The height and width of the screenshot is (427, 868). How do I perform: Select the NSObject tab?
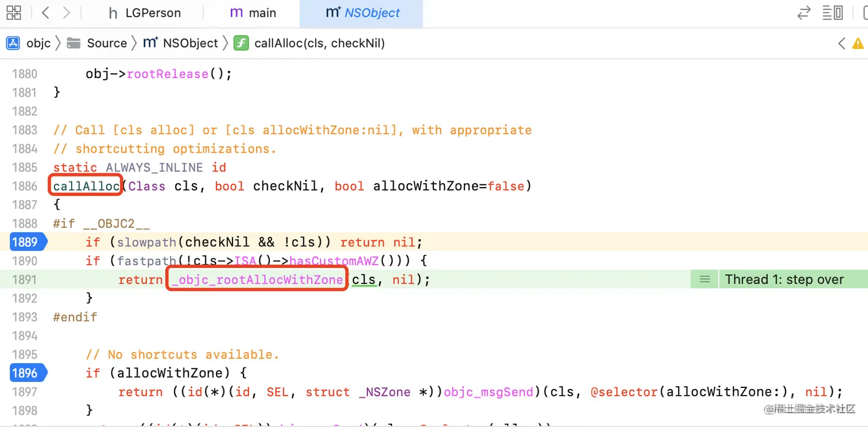[362, 13]
